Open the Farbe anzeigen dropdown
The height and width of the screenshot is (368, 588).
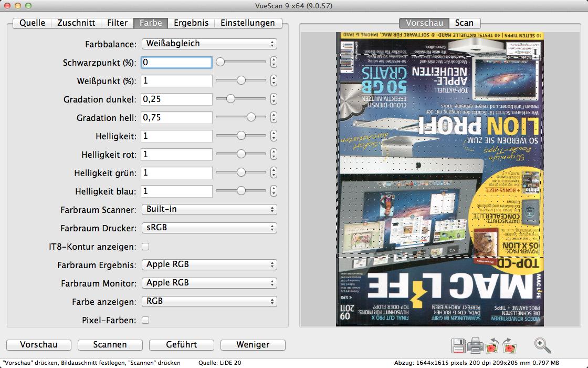click(x=209, y=301)
